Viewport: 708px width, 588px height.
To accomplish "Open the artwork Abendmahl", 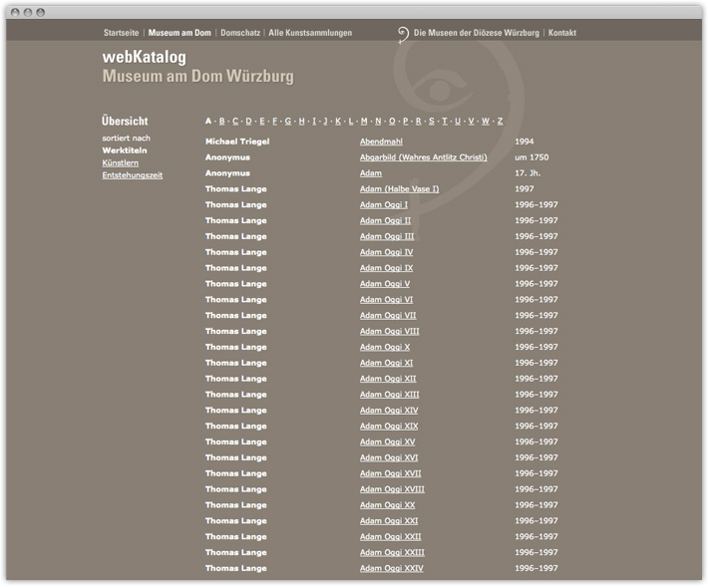I will (x=381, y=142).
